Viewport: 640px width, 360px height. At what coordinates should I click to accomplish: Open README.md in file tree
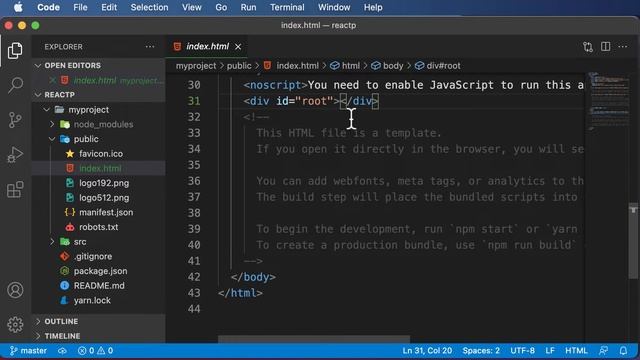coord(98,286)
